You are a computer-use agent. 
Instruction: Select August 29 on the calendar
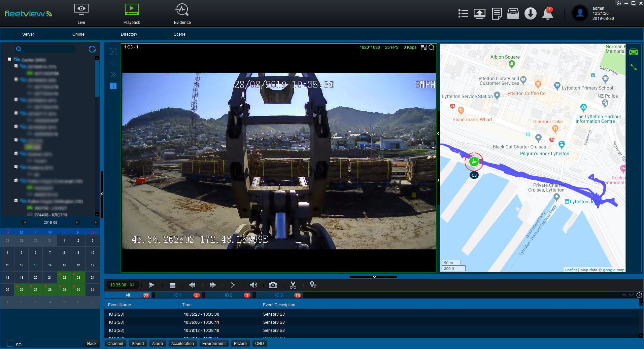click(64, 290)
